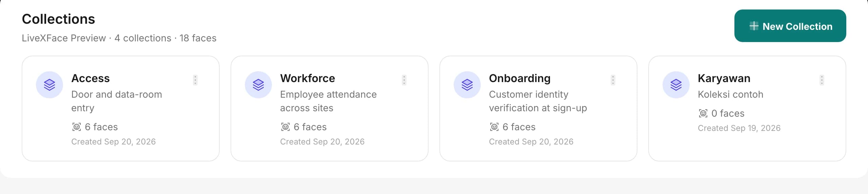Click the Workforce collection layers icon
Image resolution: width=868 pixels, height=194 pixels.
pyautogui.click(x=258, y=85)
